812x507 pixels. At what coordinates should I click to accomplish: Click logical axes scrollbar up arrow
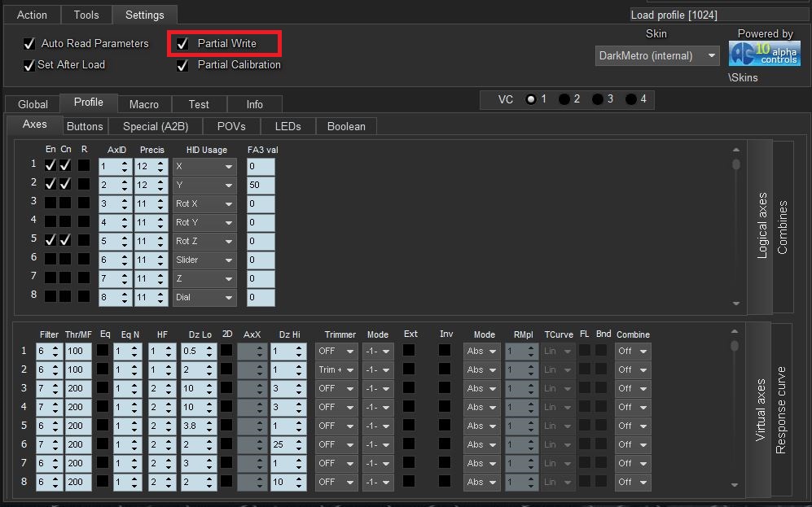[x=736, y=151]
